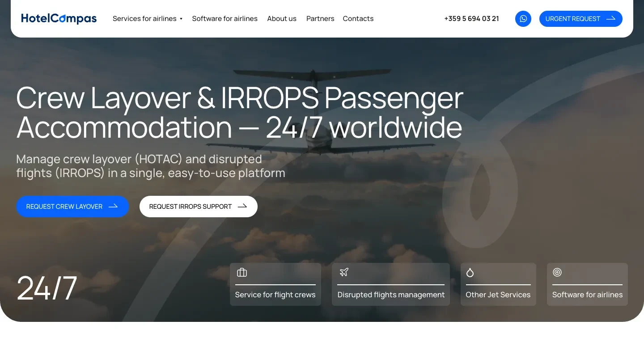Click the airplane icon for disrupted flights
Image resolution: width=644 pixels, height=342 pixels.
point(344,272)
